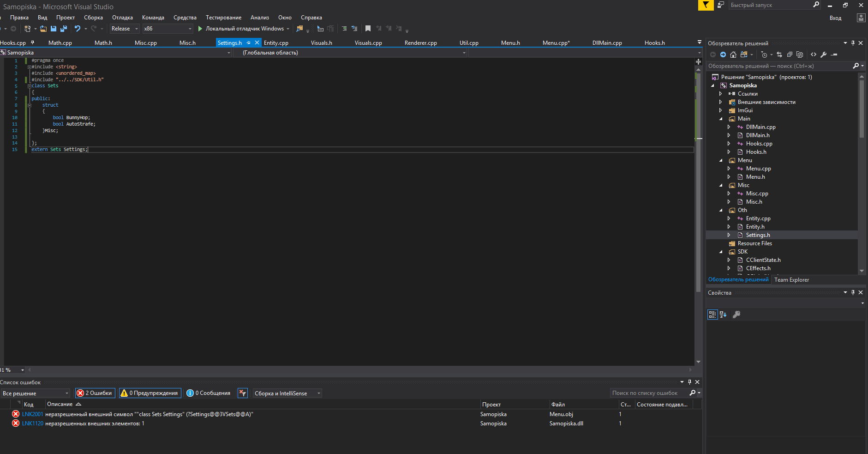This screenshot has height=454, width=868.
Task: Open the Сборка и IntelliSense dropdown
Action: point(287,393)
